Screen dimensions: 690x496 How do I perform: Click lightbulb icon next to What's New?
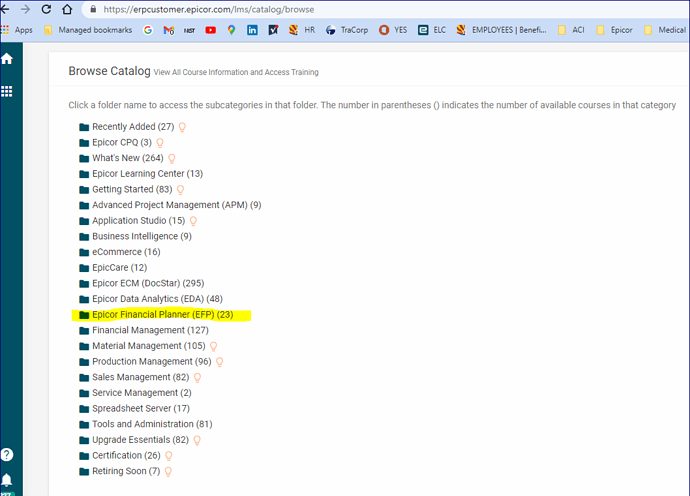172,158
